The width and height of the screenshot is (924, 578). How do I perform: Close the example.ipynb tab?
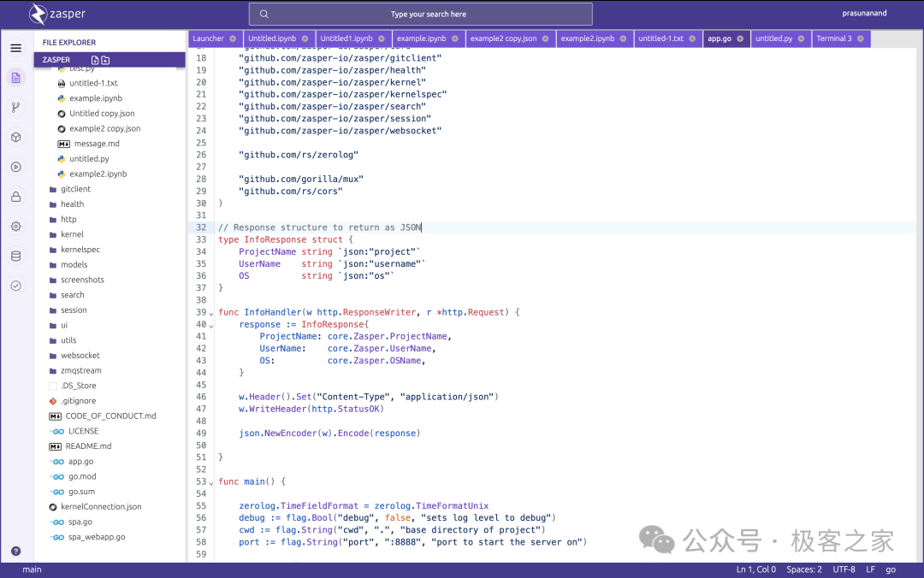tap(455, 38)
